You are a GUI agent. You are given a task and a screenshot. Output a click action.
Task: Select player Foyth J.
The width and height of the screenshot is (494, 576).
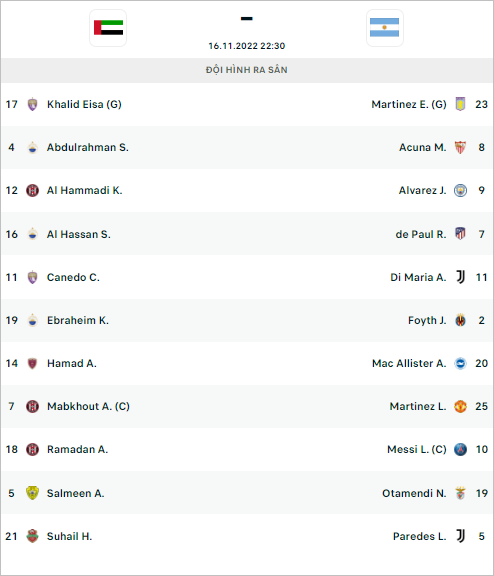[x=427, y=320]
